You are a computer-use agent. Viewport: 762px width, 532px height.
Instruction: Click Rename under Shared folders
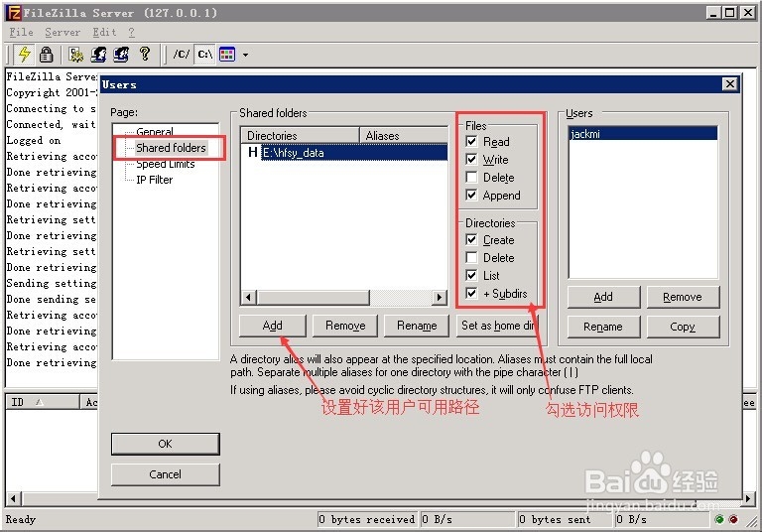[417, 326]
